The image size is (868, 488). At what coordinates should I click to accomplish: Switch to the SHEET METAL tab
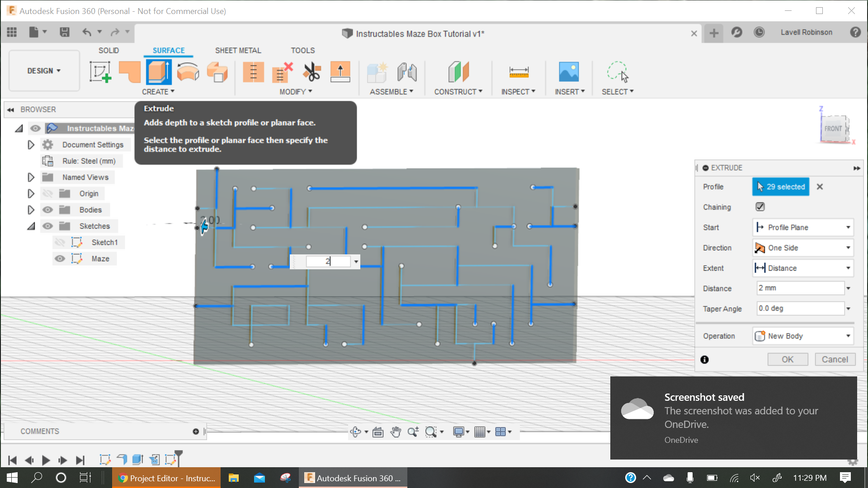point(238,50)
